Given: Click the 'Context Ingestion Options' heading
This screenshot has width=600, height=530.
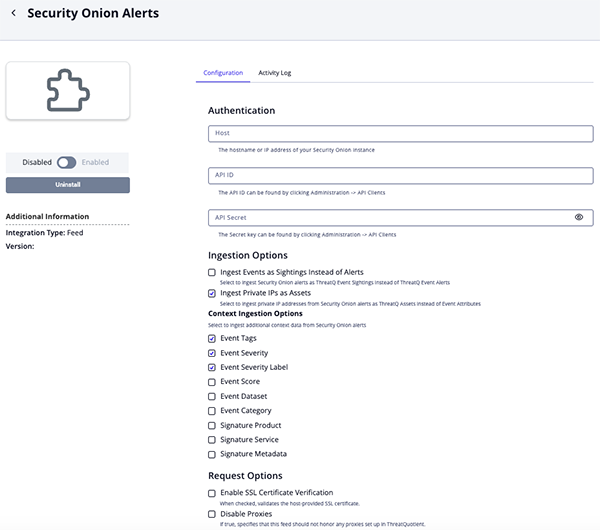Looking at the screenshot, I should [x=255, y=313].
